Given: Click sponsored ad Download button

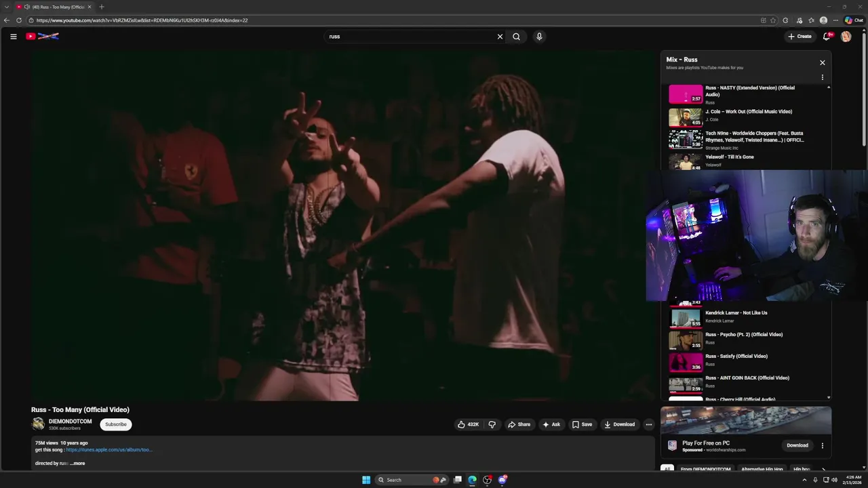Looking at the screenshot, I should tap(797, 445).
